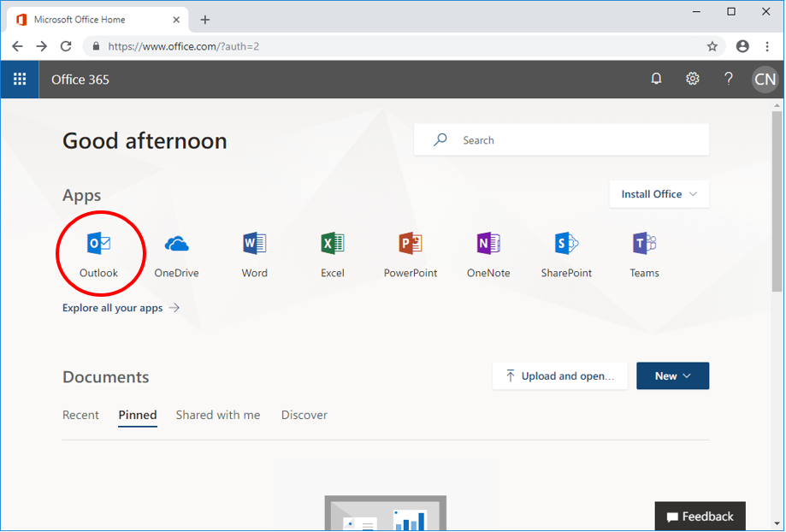Open the Outlook app

[x=98, y=254]
